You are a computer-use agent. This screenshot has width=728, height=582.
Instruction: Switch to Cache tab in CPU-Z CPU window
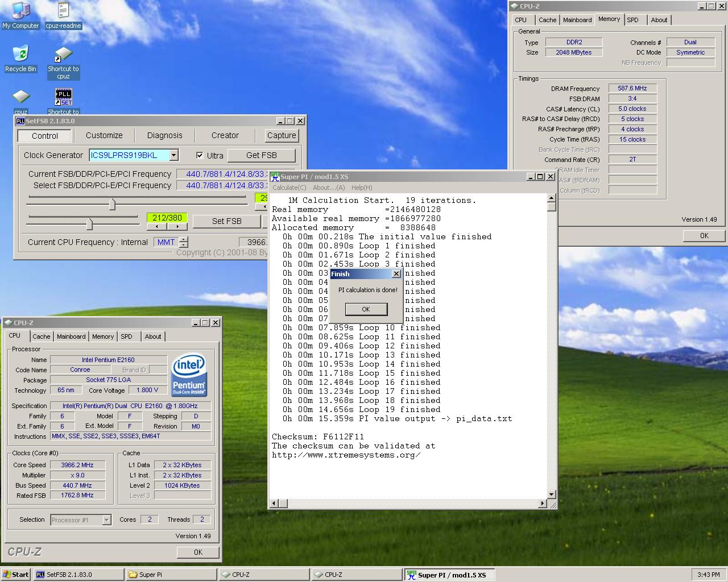click(x=41, y=336)
